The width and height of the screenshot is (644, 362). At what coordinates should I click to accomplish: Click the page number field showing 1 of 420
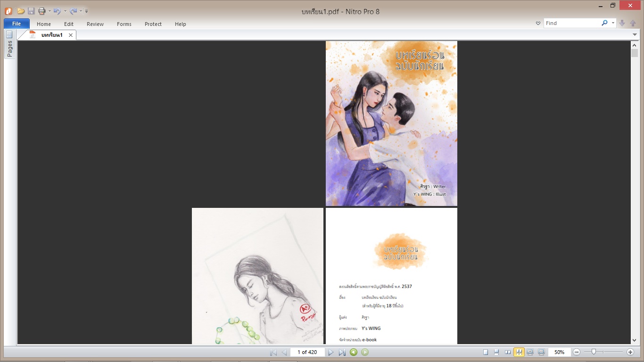tap(307, 352)
